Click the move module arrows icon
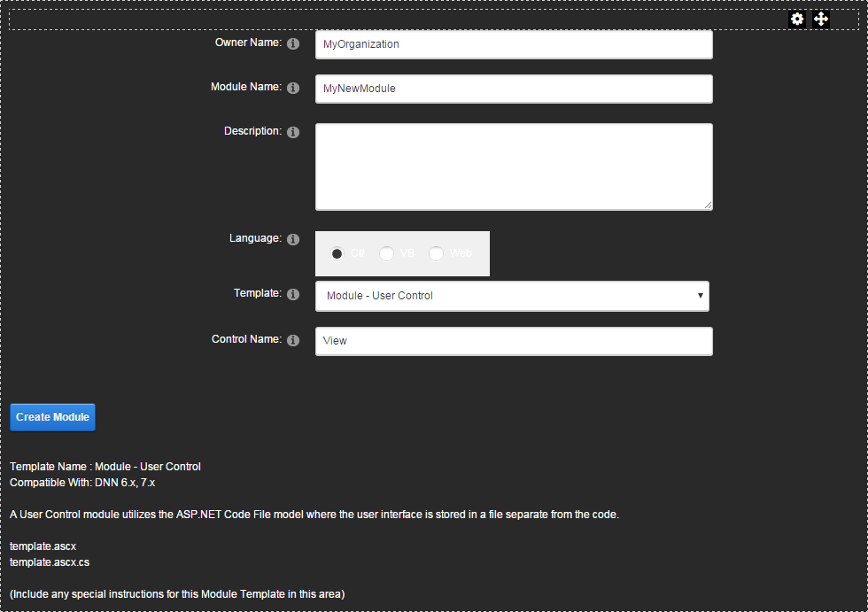The height and width of the screenshot is (612, 868). click(821, 19)
